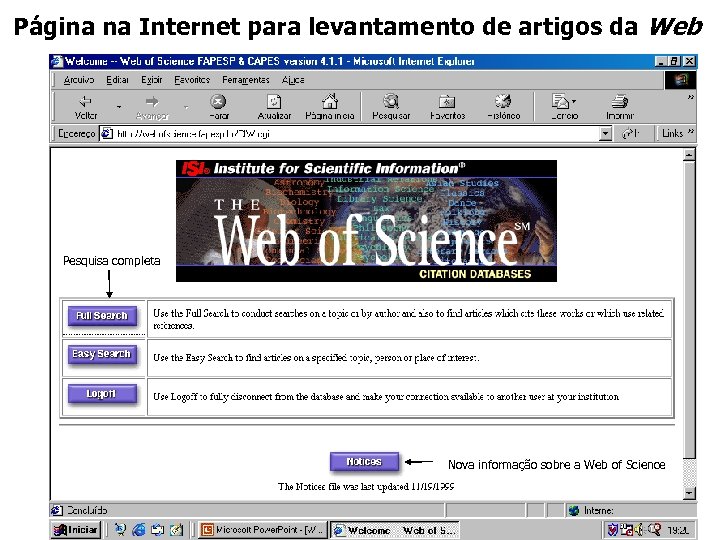This screenshot has height=540, width=720.
Task: Open the Arquivo menu
Action: [x=79, y=80]
